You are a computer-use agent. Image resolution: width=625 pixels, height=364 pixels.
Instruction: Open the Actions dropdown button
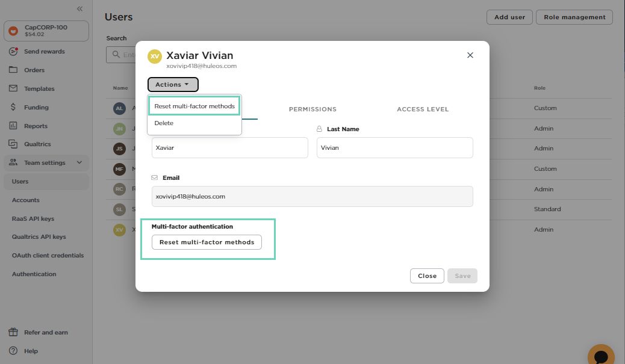172,85
